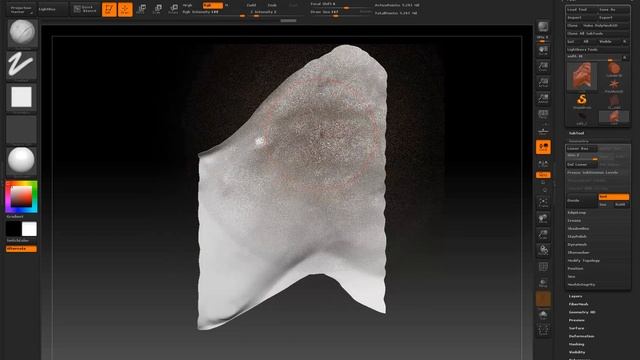Expand the Modify Topology section

pyautogui.click(x=583, y=260)
